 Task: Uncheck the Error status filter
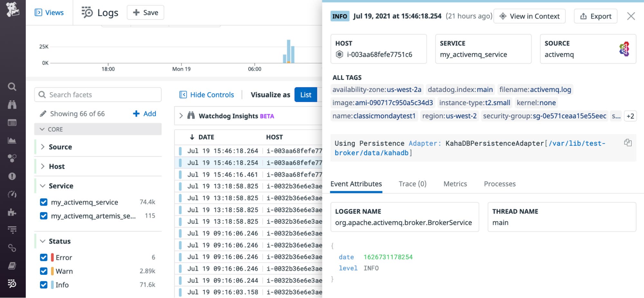(43, 257)
